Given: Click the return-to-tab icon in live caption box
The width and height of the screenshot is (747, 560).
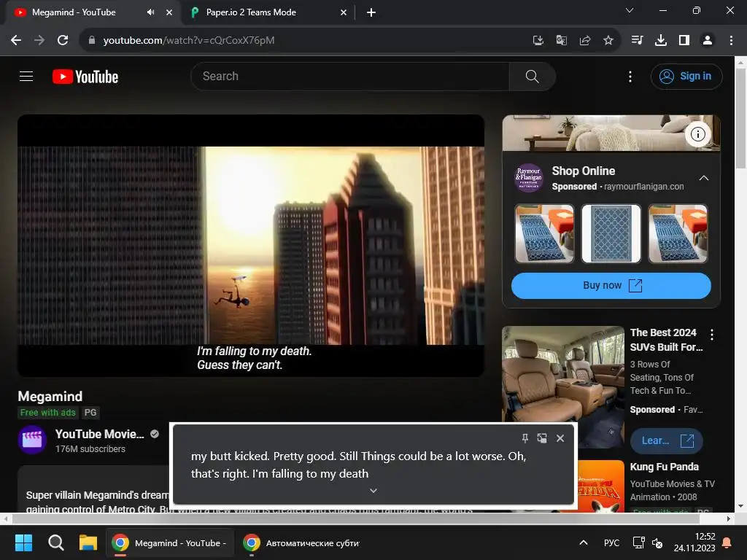Looking at the screenshot, I should pyautogui.click(x=542, y=438).
